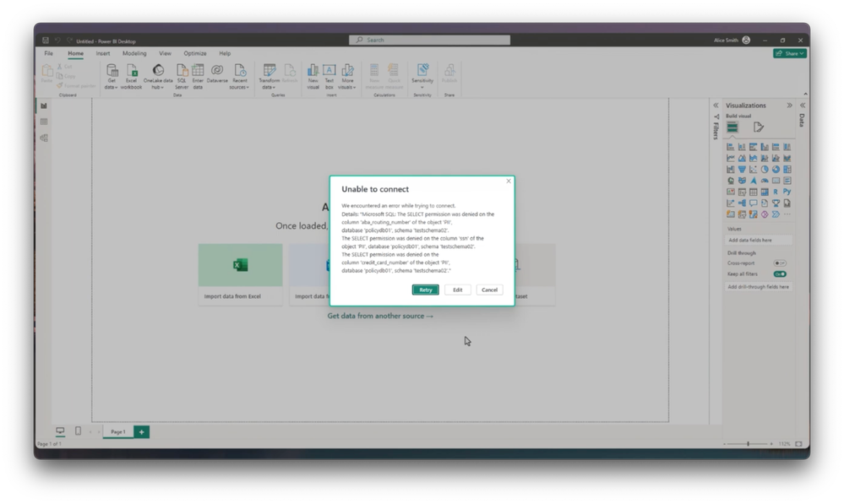Select the Gauge visual

(x=765, y=181)
